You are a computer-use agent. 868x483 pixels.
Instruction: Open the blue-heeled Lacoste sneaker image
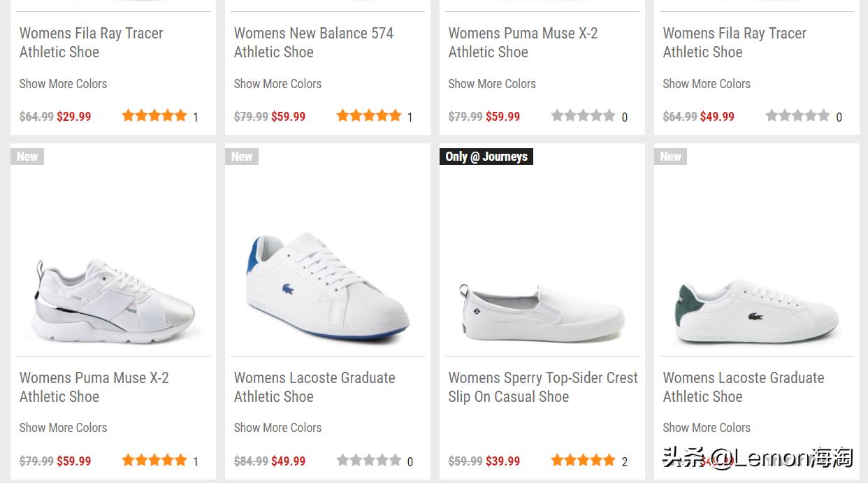pyautogui.click(x=327, y=287)
